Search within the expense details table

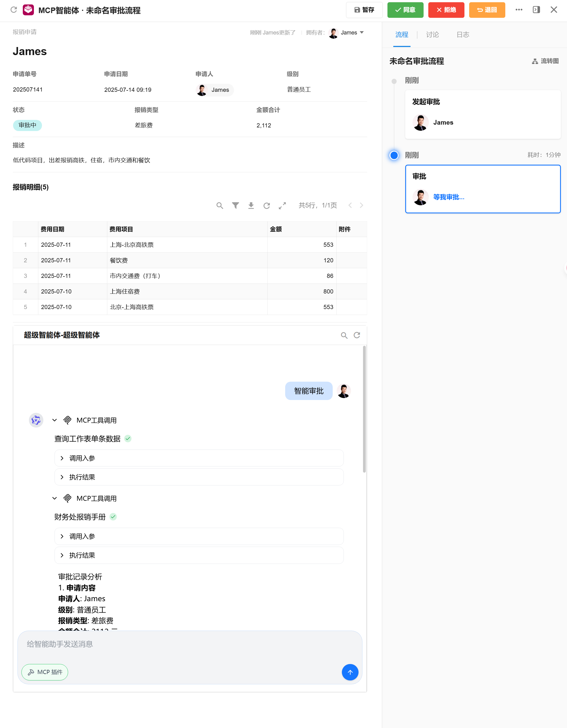220,205
